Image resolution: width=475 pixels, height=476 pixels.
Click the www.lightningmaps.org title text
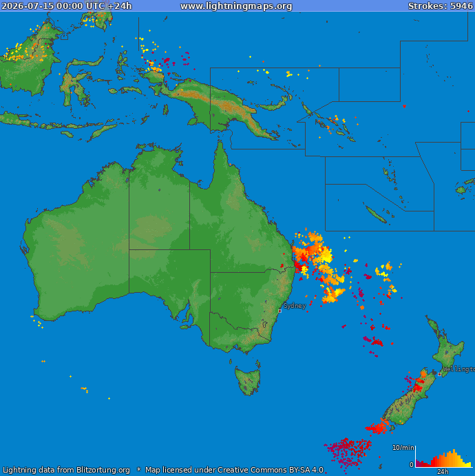pyautogui.click(x=236, y=6)
